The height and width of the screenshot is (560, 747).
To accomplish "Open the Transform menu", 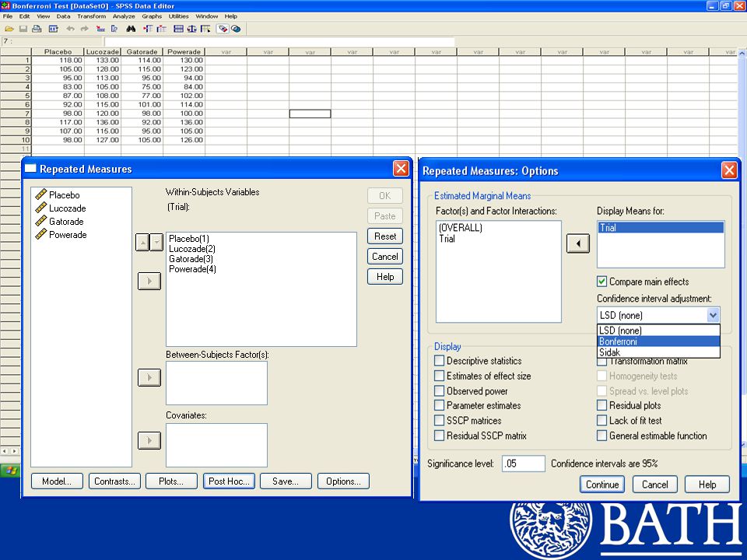I will click(x=92, y=16).
